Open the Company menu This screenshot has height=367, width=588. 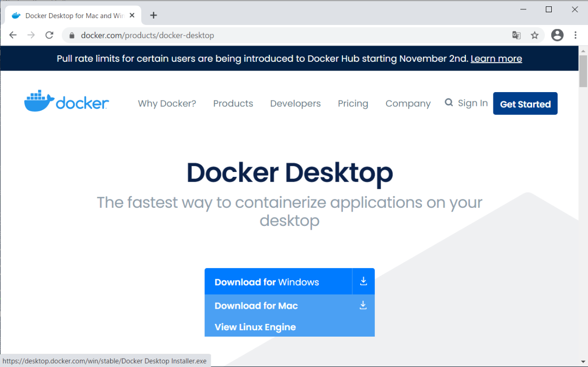coord(408,103)
